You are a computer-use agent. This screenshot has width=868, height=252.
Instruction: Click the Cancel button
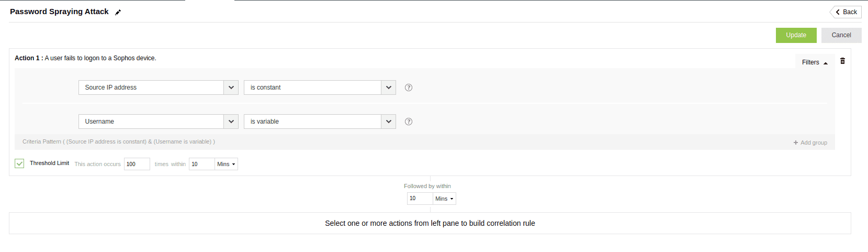point(841,35)
